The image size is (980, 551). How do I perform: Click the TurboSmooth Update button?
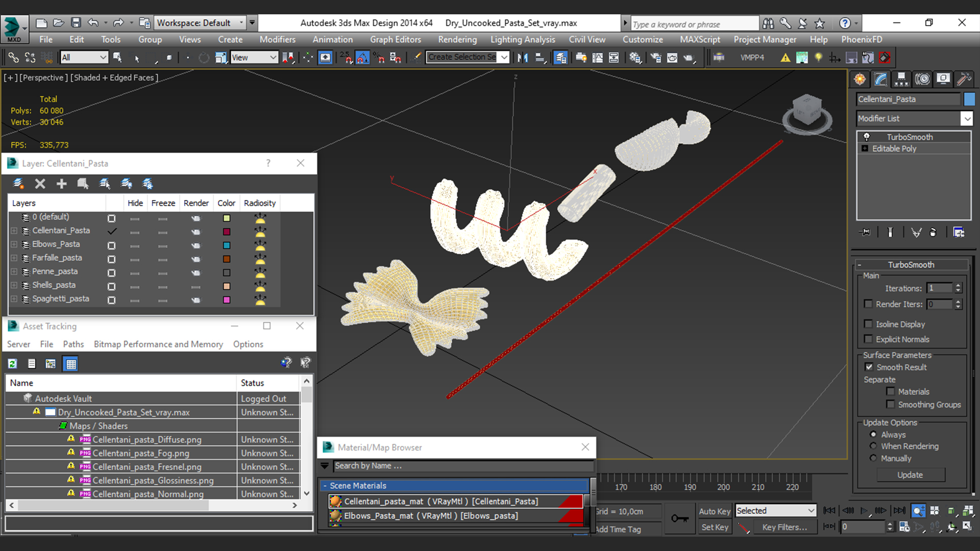point(910,475)
